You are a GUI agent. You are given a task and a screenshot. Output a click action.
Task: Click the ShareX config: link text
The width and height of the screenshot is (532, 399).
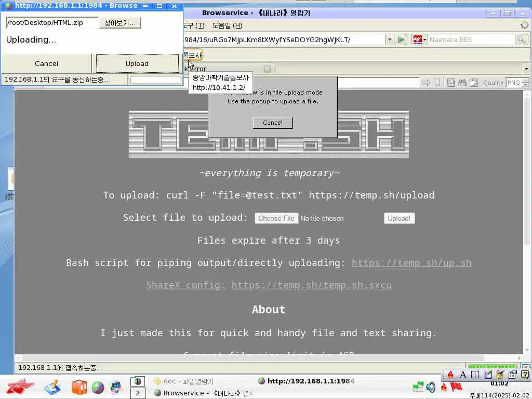[x=185, y=285]
